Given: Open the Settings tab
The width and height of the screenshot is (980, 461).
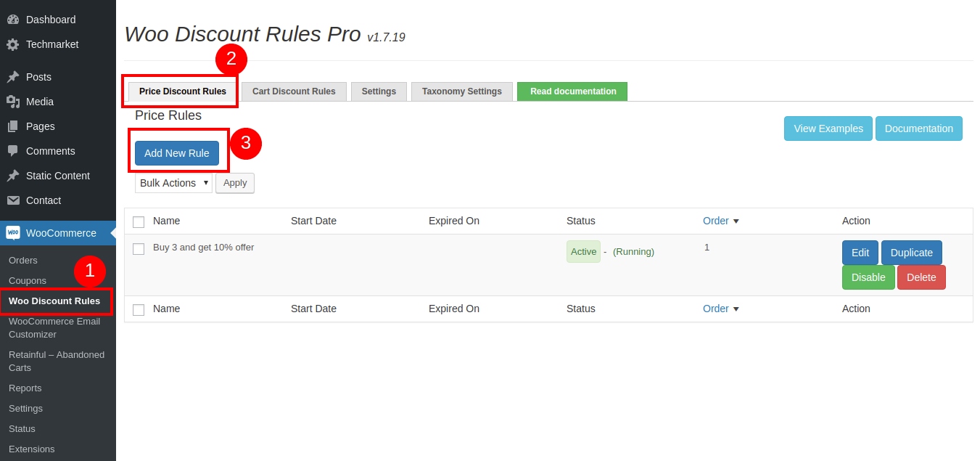Looking at the screenshot, I should [379, 91].
